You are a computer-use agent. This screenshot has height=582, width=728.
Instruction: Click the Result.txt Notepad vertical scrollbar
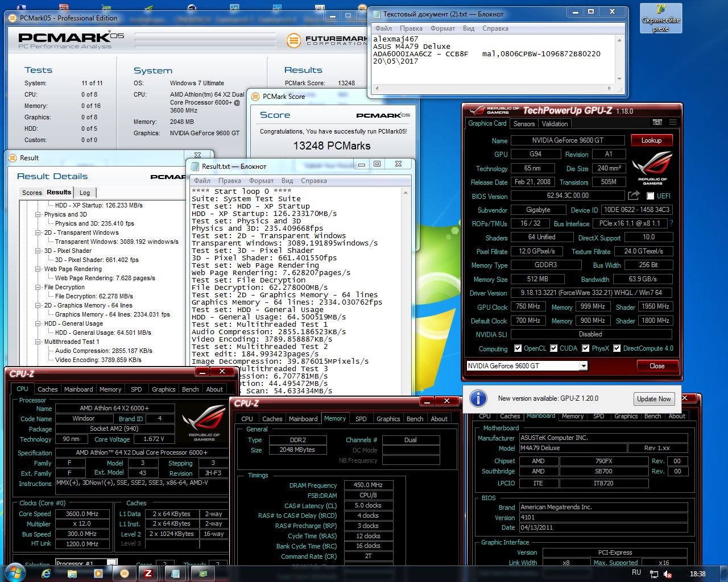pos(406,291)
